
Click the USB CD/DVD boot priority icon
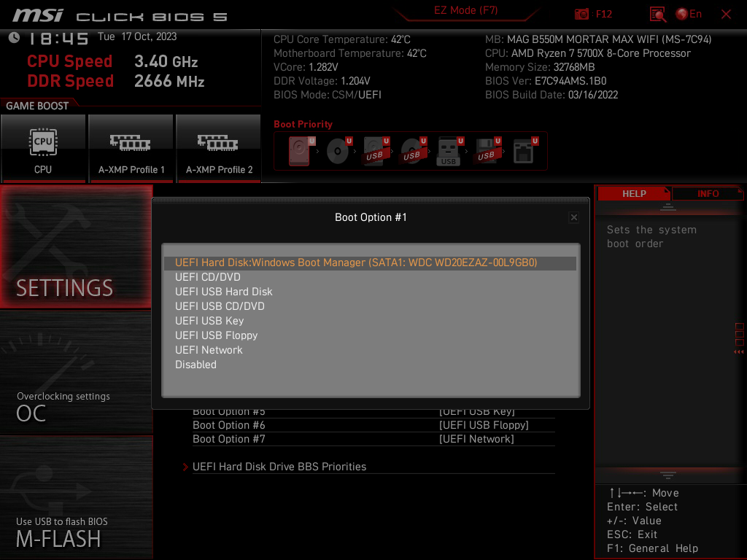pyautogui.click(x=414, y=151)
